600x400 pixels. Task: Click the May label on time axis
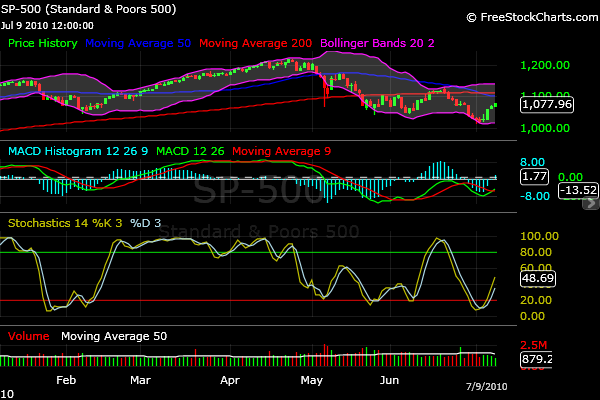coord(311,380)
